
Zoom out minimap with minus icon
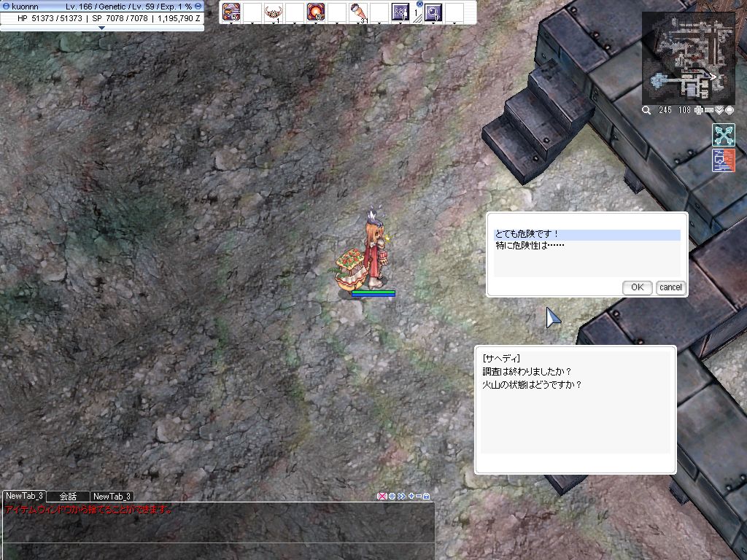point(709,110)
